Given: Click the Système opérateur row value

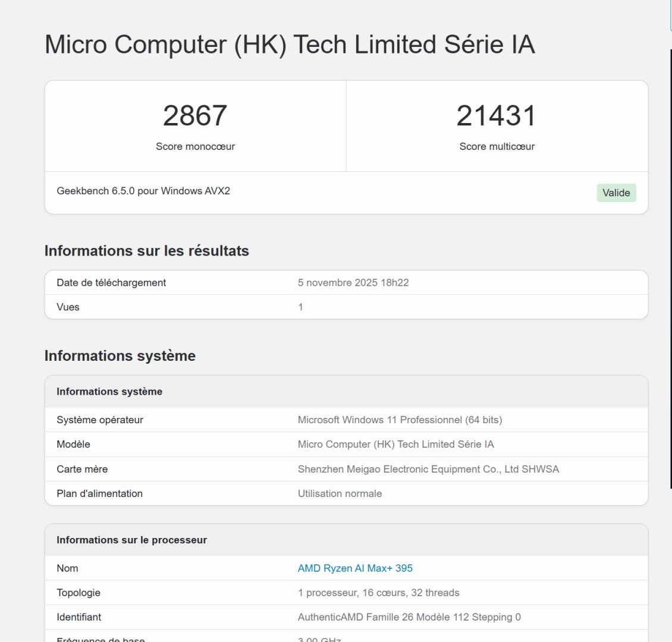Looking at the screenshot, I should pos(400,420).
